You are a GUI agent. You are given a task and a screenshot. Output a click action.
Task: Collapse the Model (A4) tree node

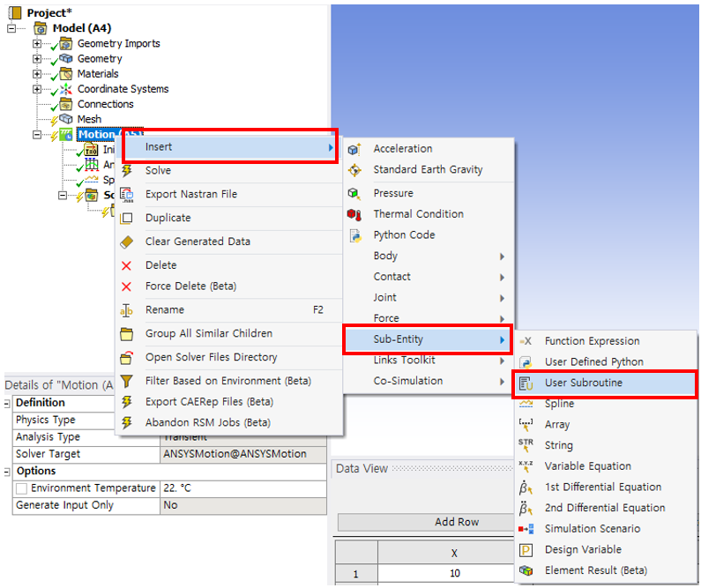[x=11, y=28]
